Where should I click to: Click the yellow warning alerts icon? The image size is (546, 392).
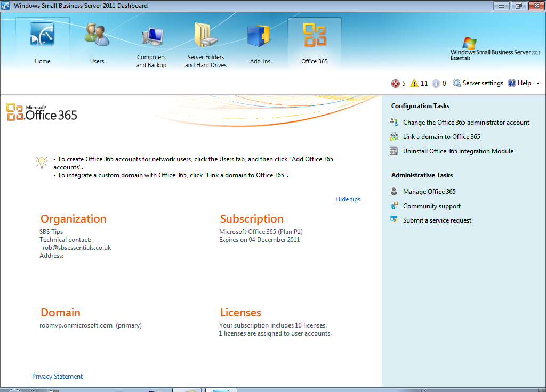[x=414, y=84]
